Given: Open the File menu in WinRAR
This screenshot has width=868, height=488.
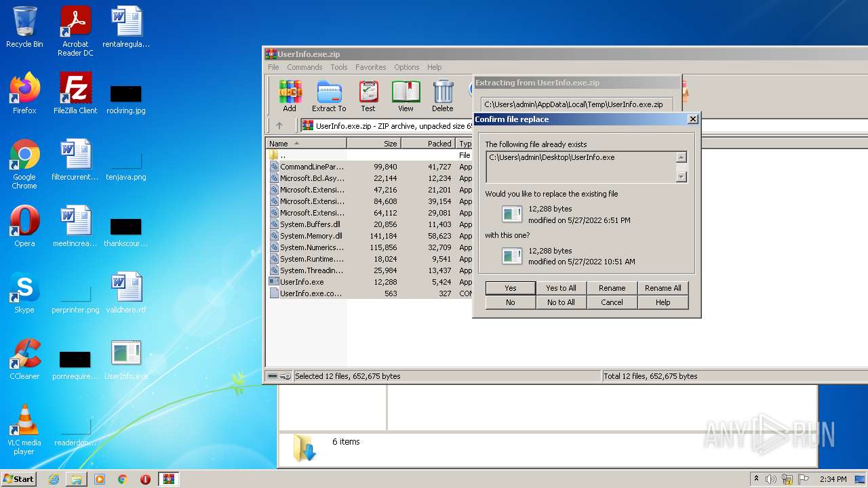Looking at the screenshot, I should pos(273,67).
